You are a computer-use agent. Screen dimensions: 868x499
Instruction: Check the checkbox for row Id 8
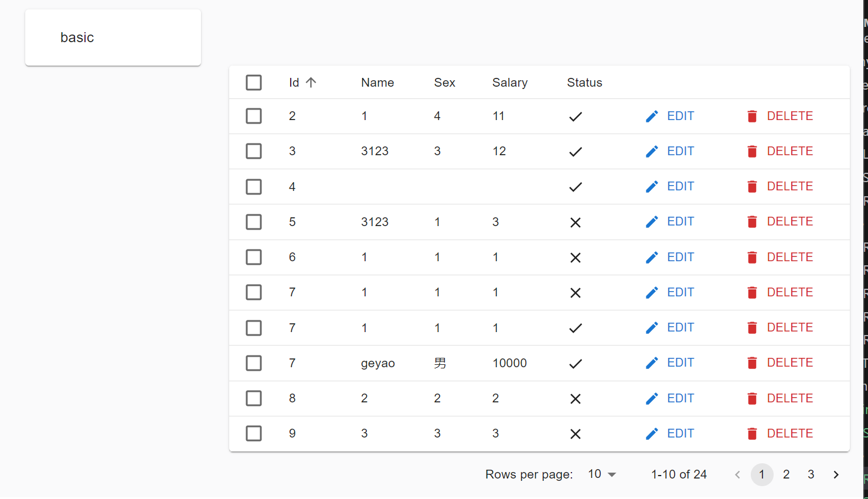[254, 398]
